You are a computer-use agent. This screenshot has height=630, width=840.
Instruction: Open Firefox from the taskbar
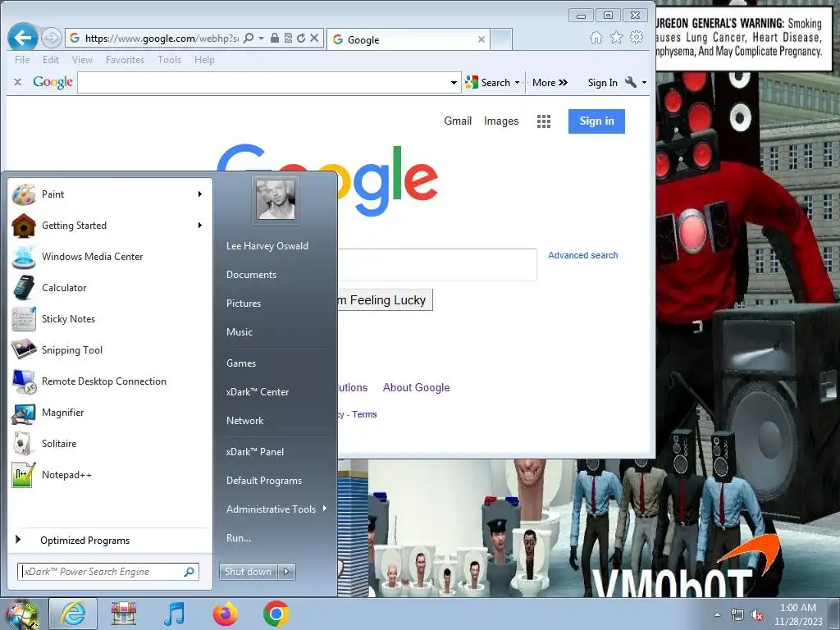225,614
